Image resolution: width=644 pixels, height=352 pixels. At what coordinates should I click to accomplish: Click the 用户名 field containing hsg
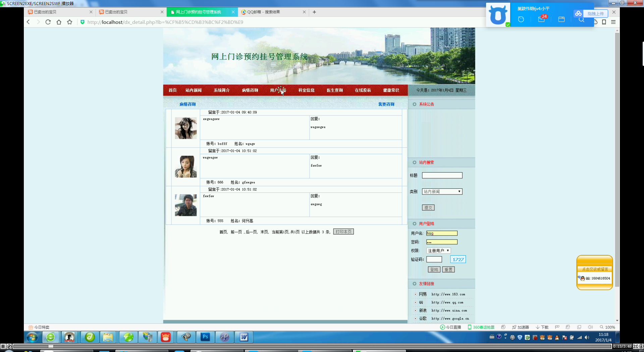(442, 233)
